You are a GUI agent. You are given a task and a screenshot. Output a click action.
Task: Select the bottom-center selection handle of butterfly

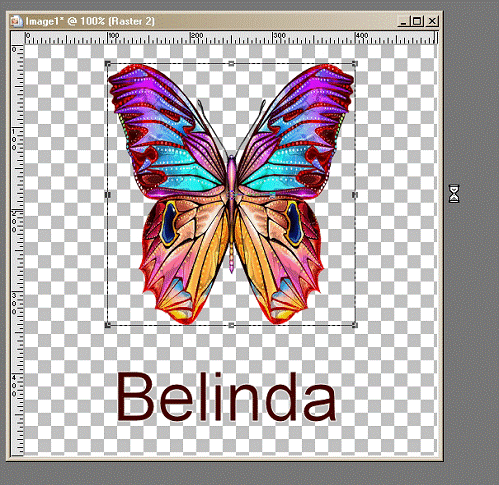click(231, 325)
